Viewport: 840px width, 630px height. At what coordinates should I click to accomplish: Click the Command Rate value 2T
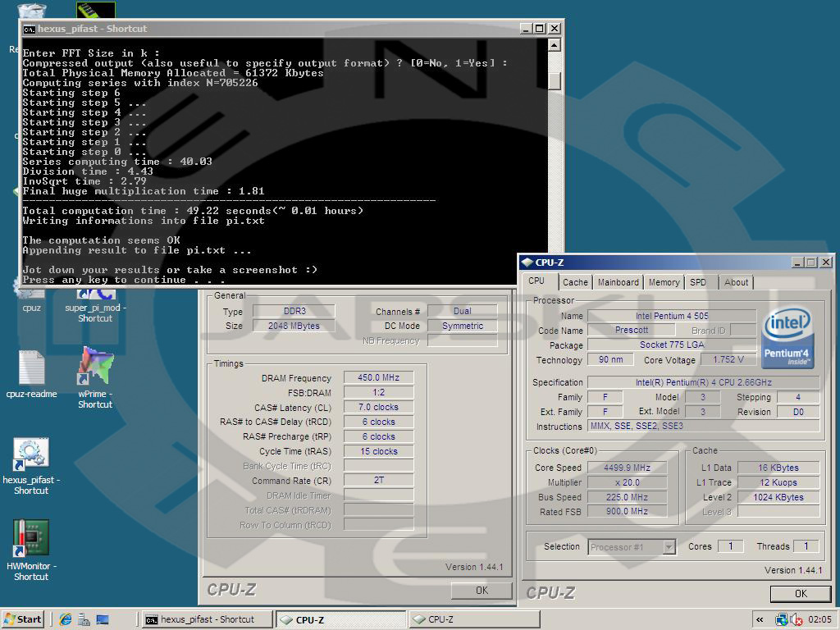coord(378,480)
